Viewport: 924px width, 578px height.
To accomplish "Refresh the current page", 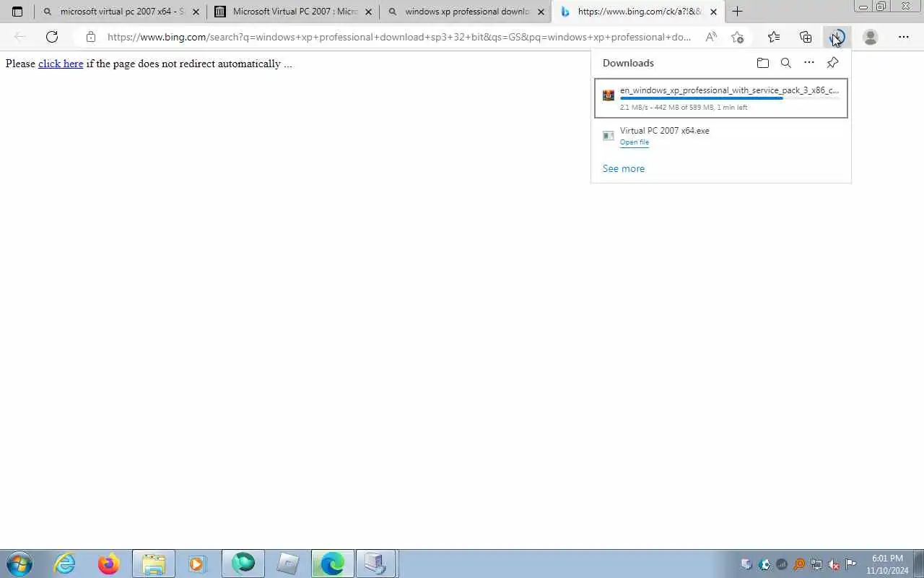I will [52, 37].
